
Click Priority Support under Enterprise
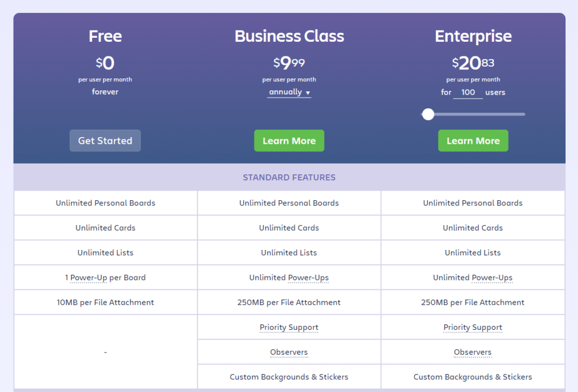[473, 328]
